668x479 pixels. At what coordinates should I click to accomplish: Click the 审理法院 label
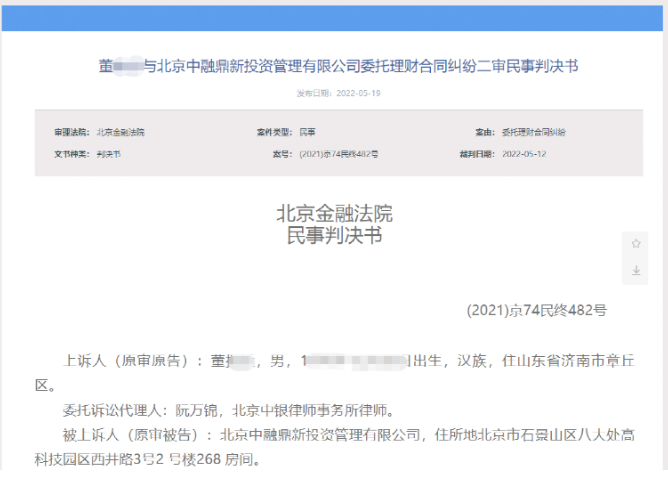pos(71,133)
